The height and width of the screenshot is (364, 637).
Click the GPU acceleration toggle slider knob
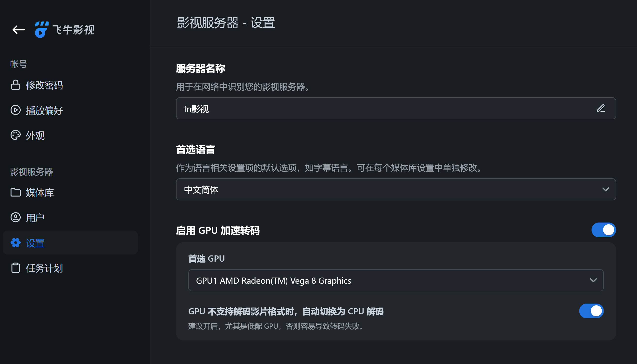click(x=608, y=230)
